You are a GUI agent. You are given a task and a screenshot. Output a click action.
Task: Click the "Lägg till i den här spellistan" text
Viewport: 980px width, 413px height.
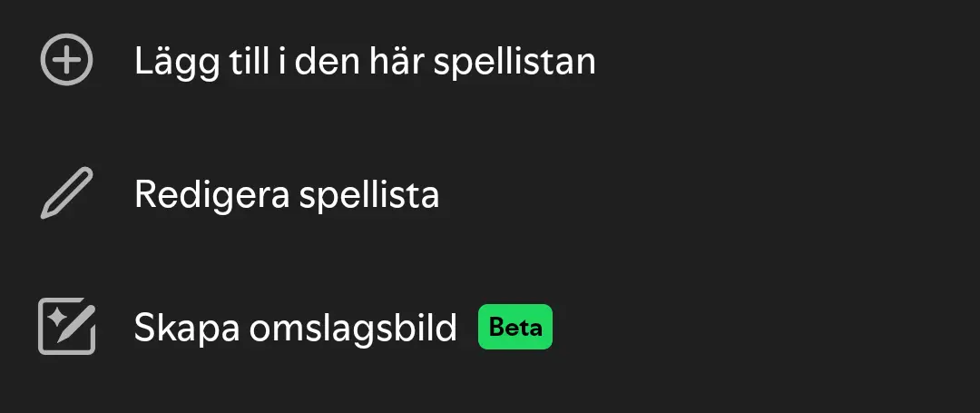pyautogui.click(x=365, y=61)
